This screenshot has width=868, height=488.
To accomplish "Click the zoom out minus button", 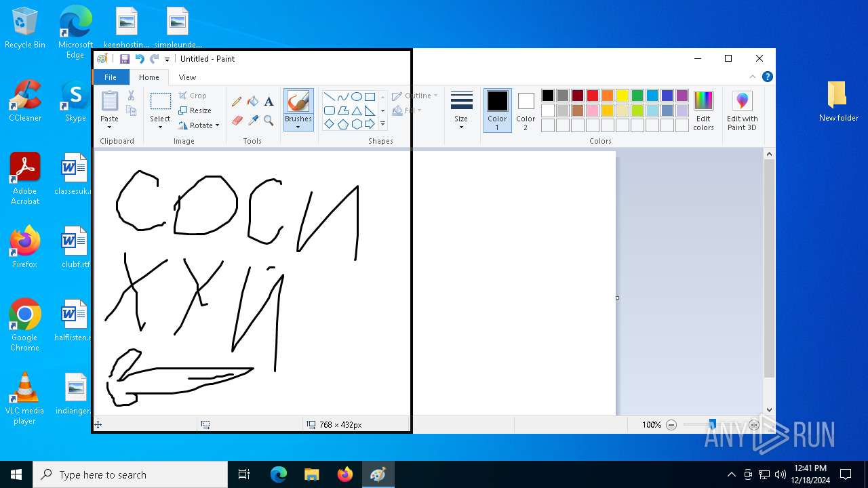I will (671, 425).
